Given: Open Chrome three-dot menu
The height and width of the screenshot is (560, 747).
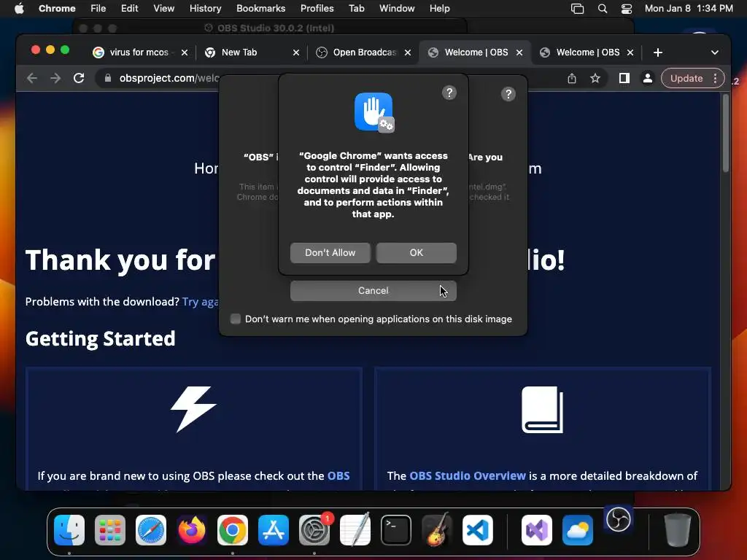Looking at the screenshot, I should pos(716,78).
